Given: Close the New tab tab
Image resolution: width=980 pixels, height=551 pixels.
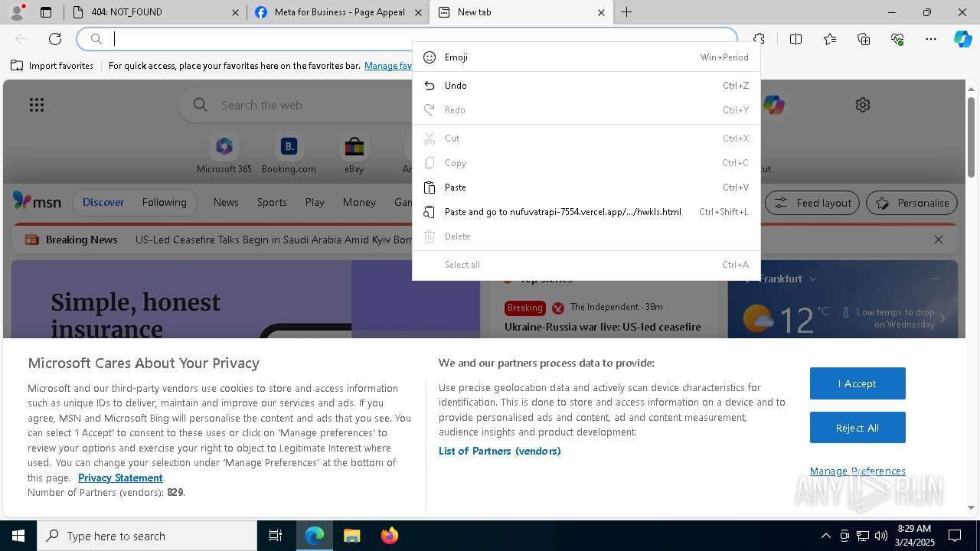Looking at the screenshot, I should click(x=601, y=12).
